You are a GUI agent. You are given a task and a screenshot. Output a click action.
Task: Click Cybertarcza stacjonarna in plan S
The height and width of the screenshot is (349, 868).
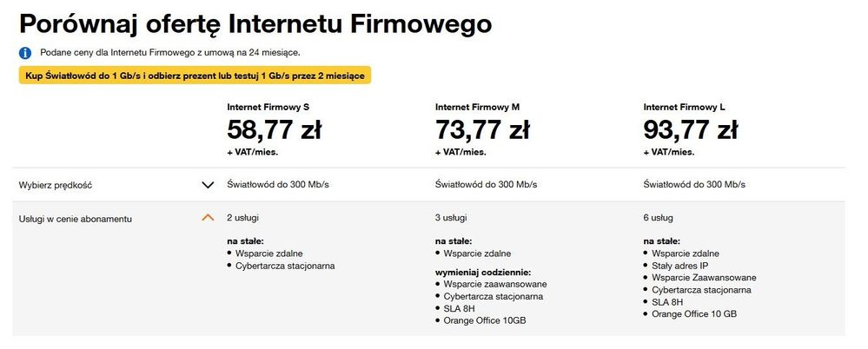285,266
